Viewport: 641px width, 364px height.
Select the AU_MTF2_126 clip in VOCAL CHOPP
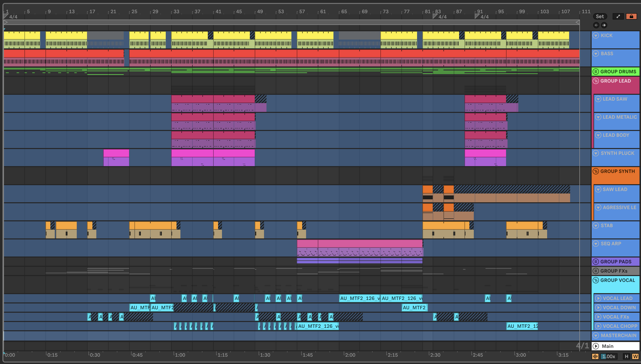pos(318,326)
